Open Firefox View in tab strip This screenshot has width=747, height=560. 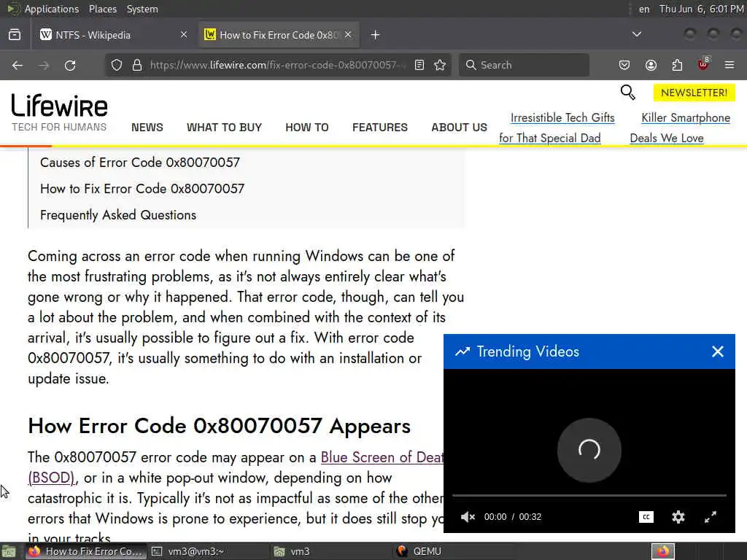pyautogui.click(x=15, y=35)
